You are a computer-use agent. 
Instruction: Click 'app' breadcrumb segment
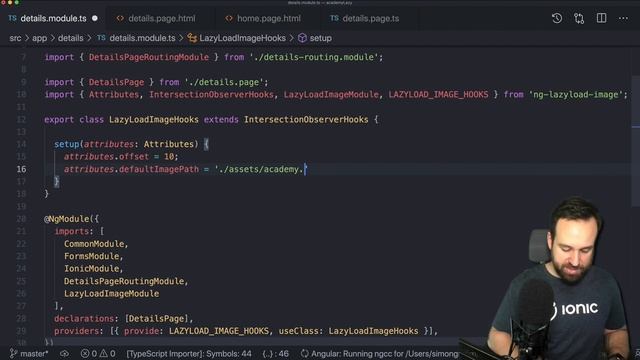39,38
